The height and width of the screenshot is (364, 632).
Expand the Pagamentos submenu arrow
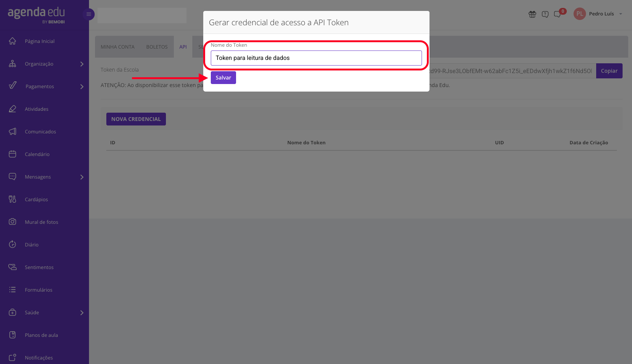click(x=82, y=87)
